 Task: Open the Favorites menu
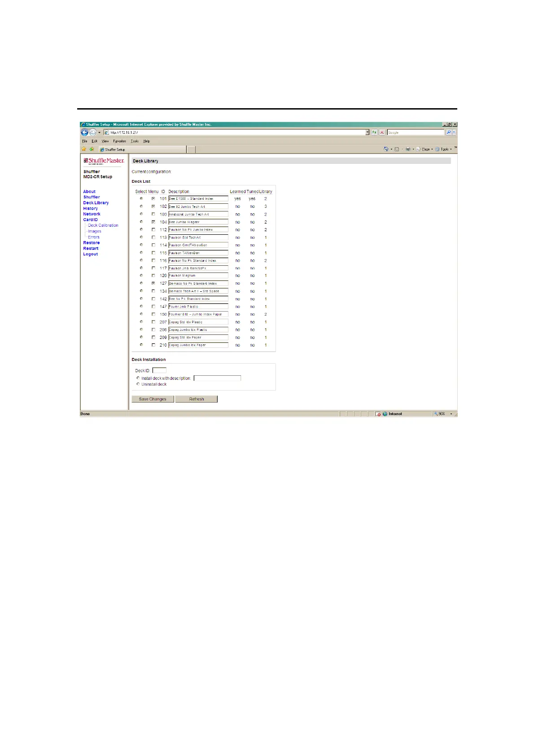[x=119, y=141]
